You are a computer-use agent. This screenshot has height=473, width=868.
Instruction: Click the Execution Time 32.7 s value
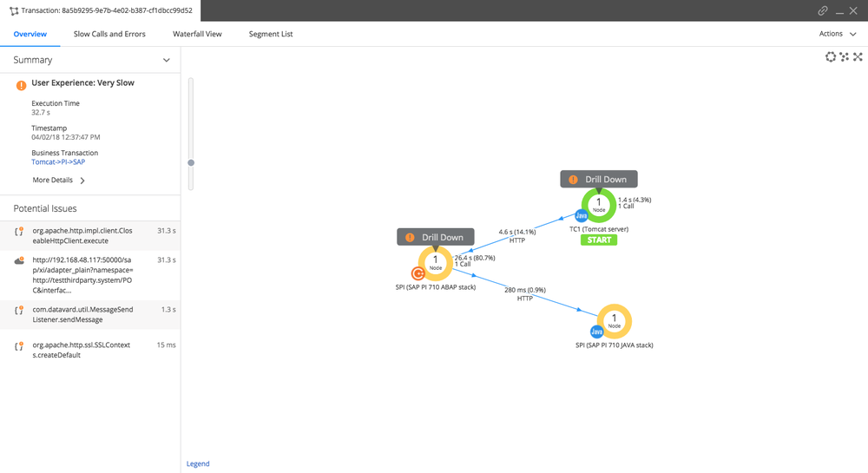tap(41, 112)
